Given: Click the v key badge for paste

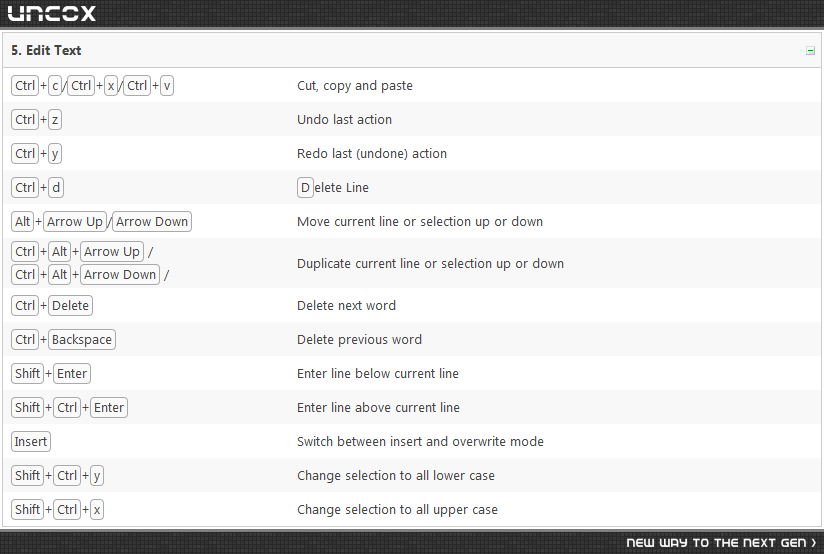Looking at the screenshot, I should 167,86.
